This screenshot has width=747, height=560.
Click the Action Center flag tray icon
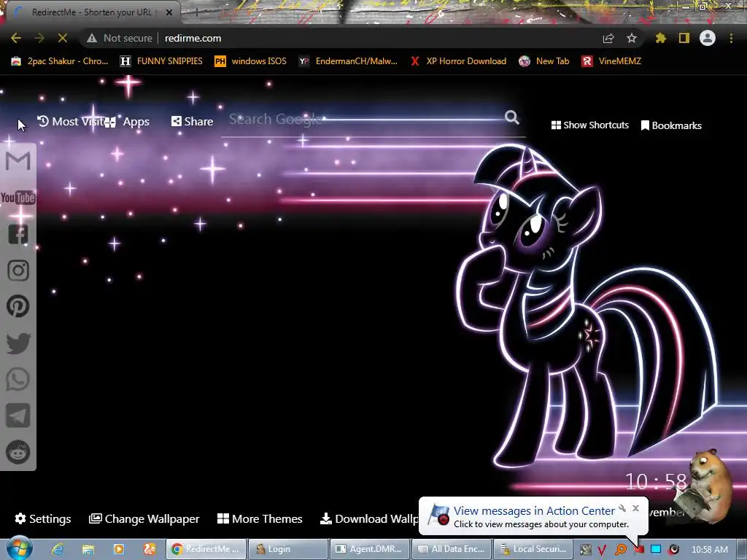click(639, 550)
